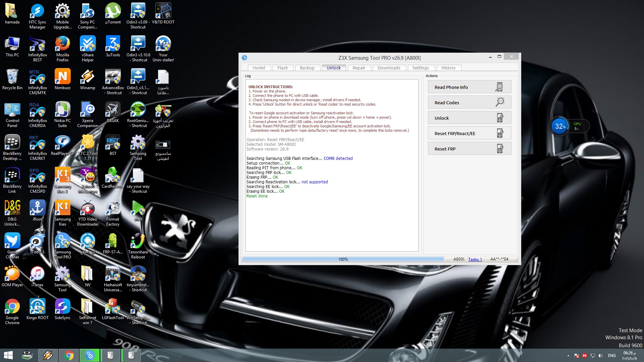This screenshot has width=644, height=362.
Task: Select the Recycle Bin icon
Action: tap(12, 80)
